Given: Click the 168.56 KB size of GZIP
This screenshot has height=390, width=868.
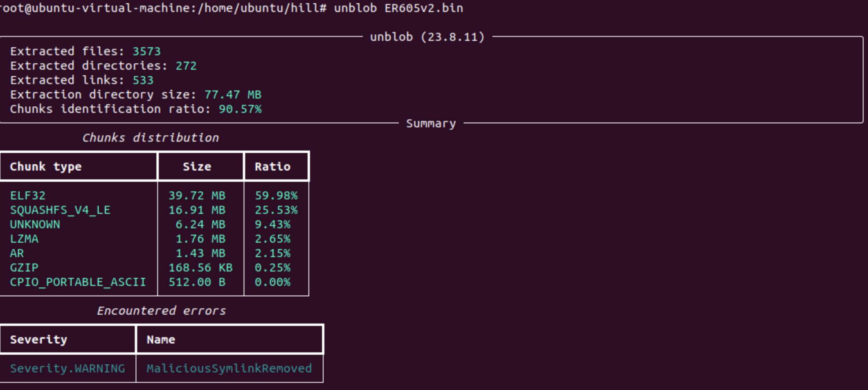Looking at the screenshot, I should point(200,268).
